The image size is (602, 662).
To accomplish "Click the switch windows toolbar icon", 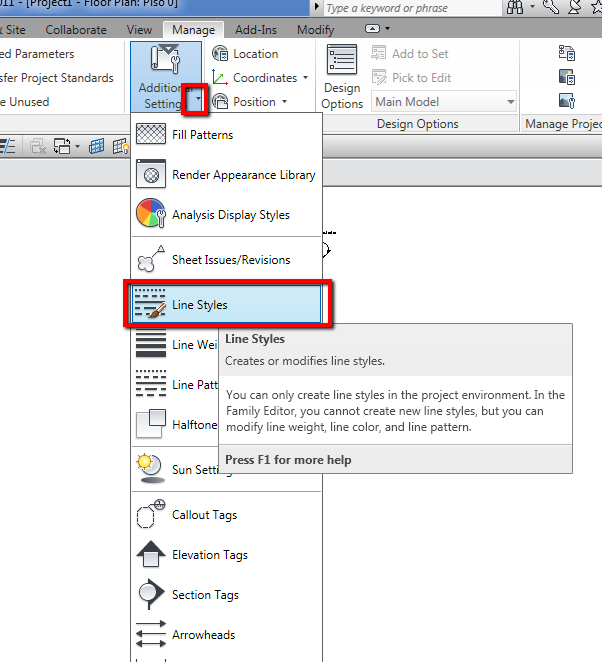I will (62, 147).
